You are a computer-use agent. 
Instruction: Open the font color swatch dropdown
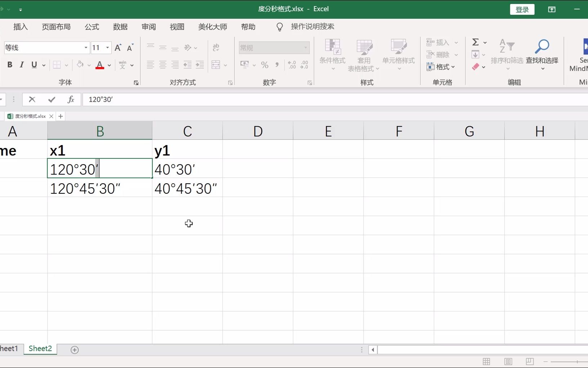pos(110,65)
